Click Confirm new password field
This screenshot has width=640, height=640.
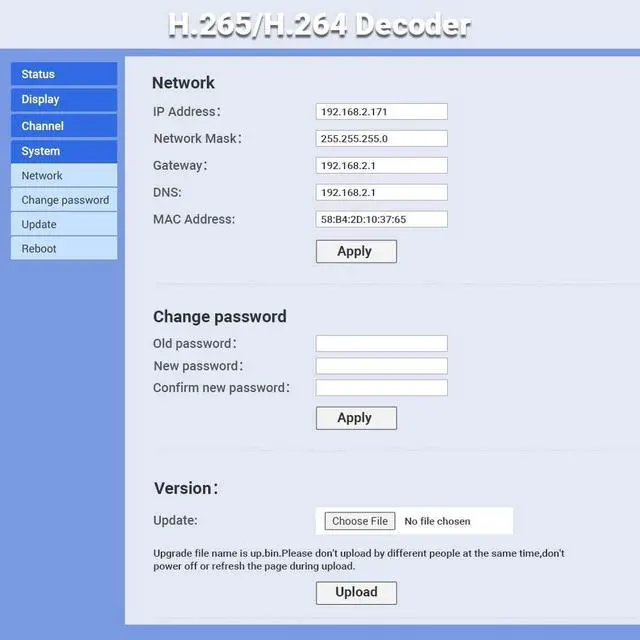tap(381, 388)
